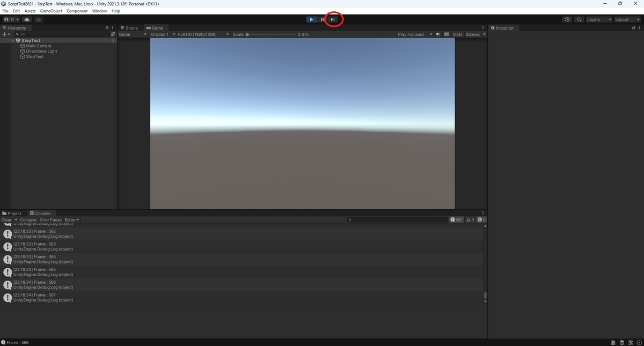Toggle the Hierarchy panel lock icon
The width and height of the screenshot is (644, 346).
click(x=107, y=28)
